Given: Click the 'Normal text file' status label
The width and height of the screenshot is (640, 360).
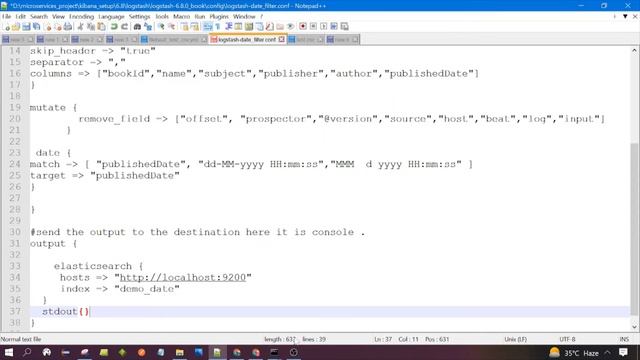Looking at the screenshot, I should coord(21,339).
